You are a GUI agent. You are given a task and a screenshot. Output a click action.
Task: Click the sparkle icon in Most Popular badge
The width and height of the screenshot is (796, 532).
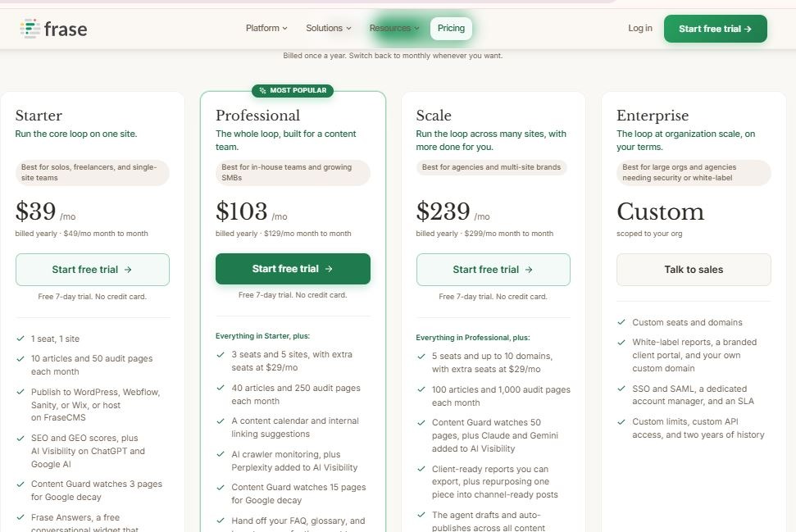[262, 91]
